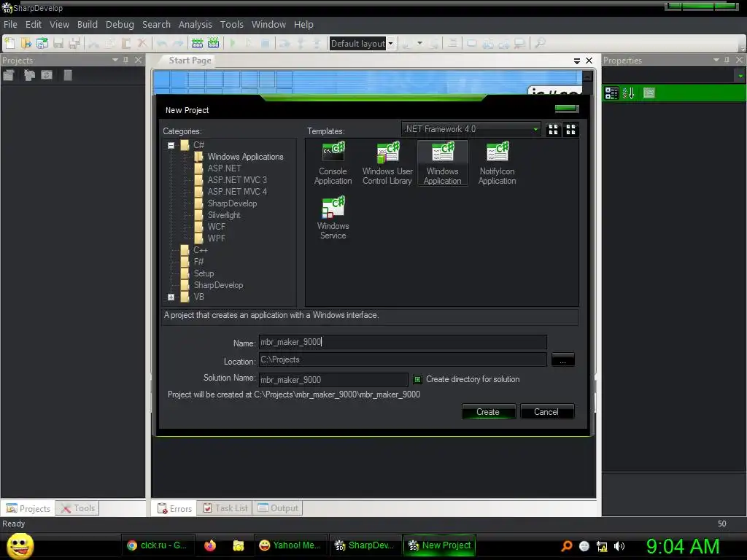Select NotifyIcon Application template
The image size is (747, 560).
[x=497, y=163]
